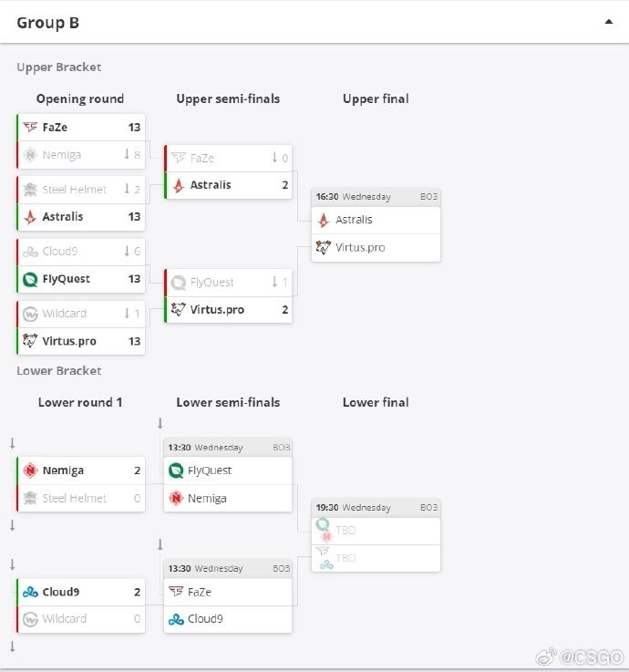The width and height of the screenshot is (629, 672).
Task: Open FaZe vs Cloud9 lower semi-final match
Action: (x=228, y=596)
